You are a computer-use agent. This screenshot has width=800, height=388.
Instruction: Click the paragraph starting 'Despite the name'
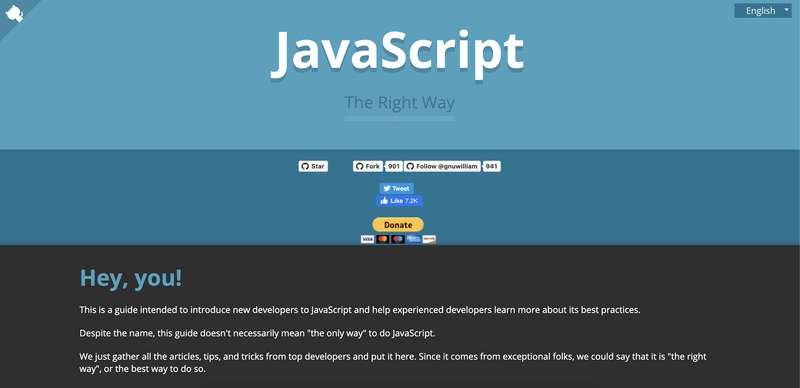pos(258,333)
